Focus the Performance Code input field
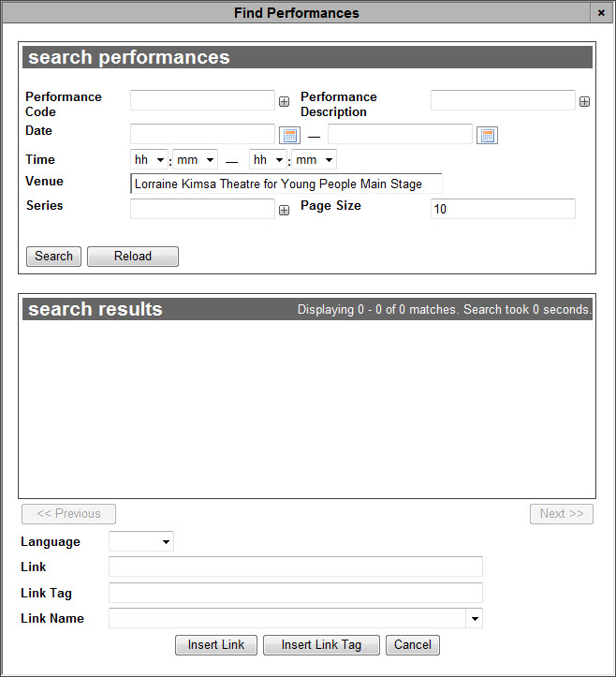 tap(202, 100)
